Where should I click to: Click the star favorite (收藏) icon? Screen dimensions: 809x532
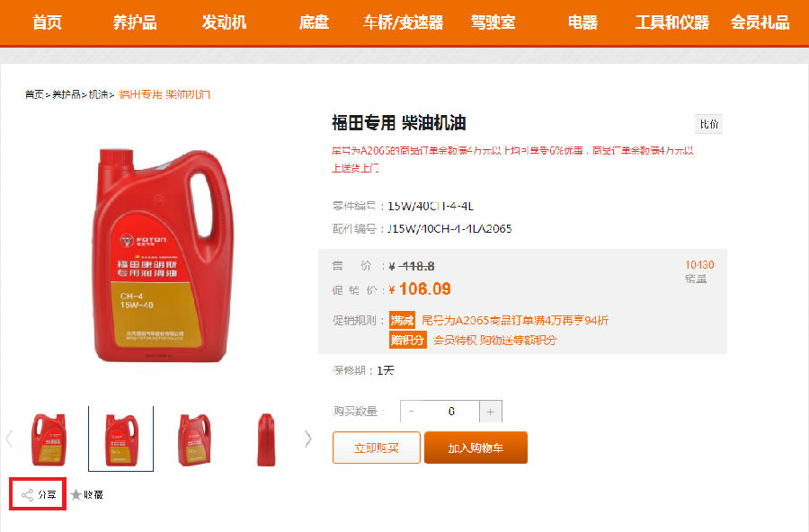pyautogui.click(x=76, y=495)
